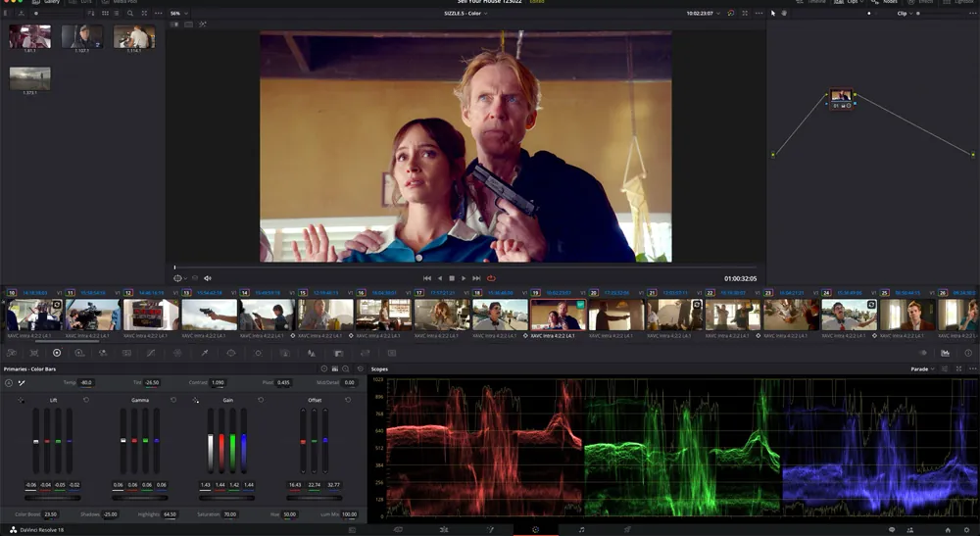Open the Camera Raw palette

(x=11, y=353)
